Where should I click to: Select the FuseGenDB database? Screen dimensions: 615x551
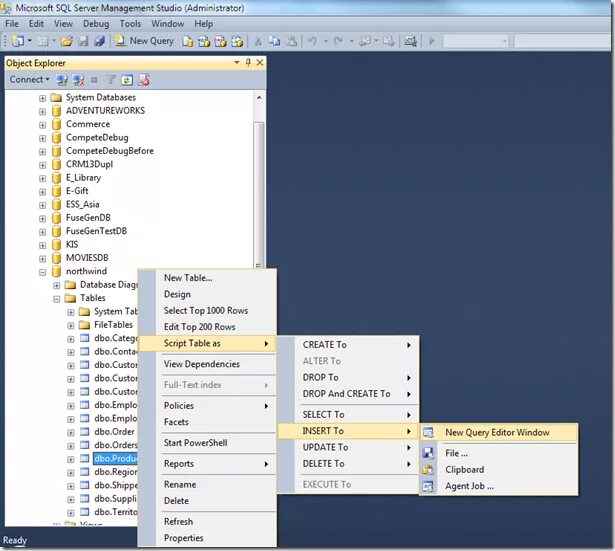coord(88,218)
